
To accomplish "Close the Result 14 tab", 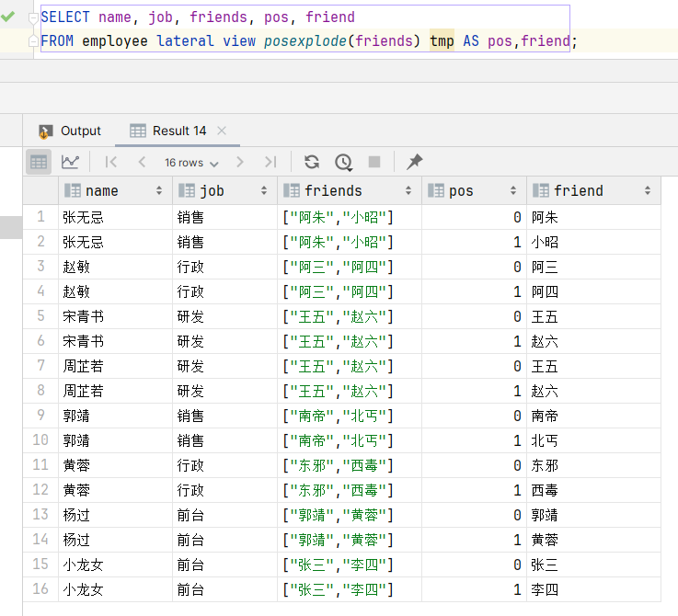I will (x=222, y=131).
